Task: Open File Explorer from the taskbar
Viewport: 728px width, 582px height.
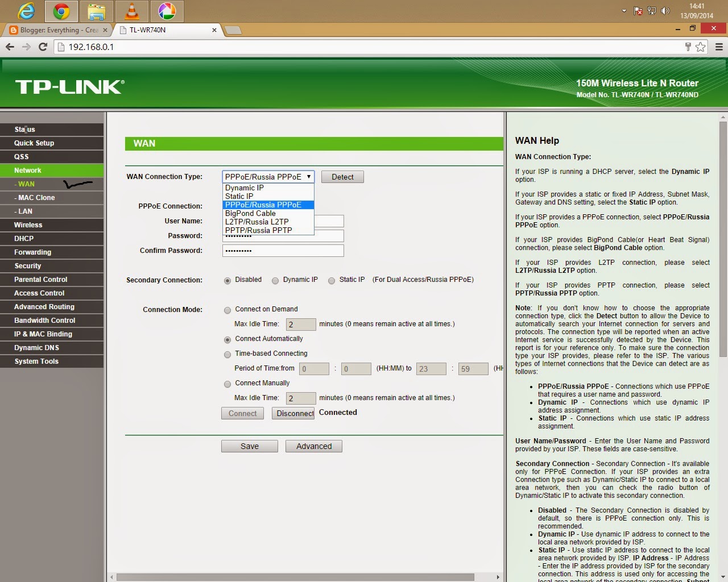Action: [x=97, y=11]
